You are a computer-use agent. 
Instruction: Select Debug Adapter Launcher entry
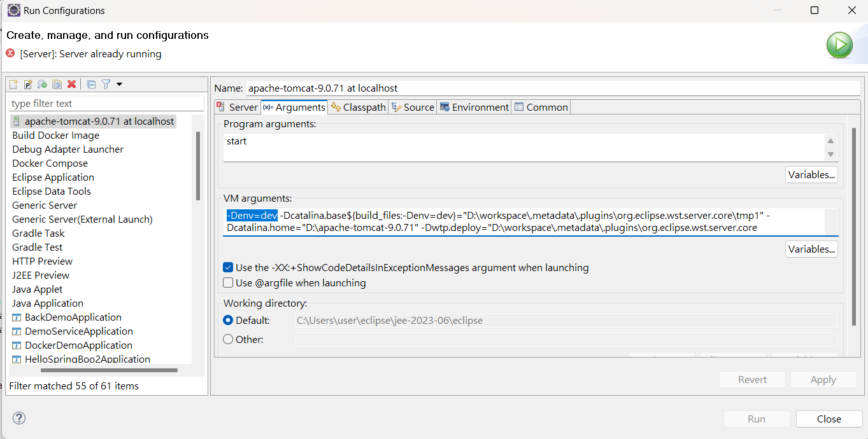click(x=68, y=149)
